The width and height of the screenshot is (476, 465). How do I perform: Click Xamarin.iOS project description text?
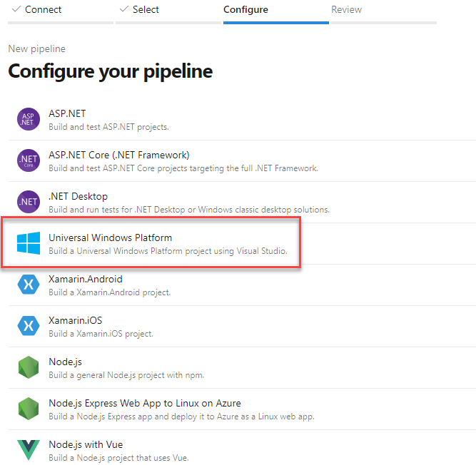click(x=101, y=334)
